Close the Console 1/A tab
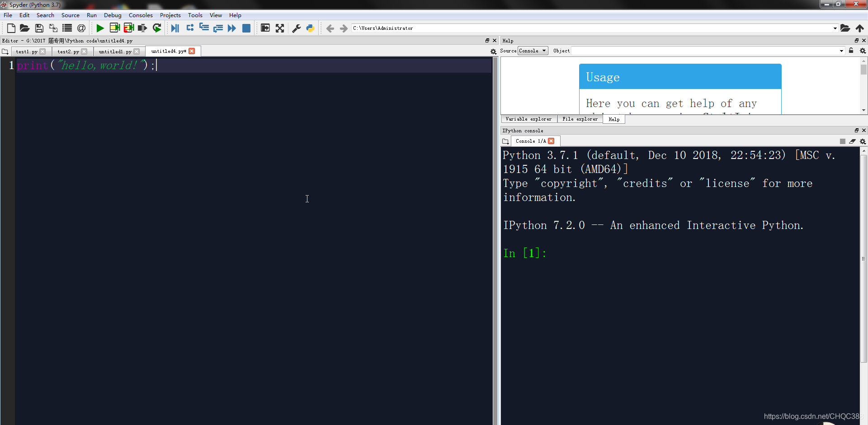Image resolution: width=868 pixels, height=425 pixels. tap(551, 141)
